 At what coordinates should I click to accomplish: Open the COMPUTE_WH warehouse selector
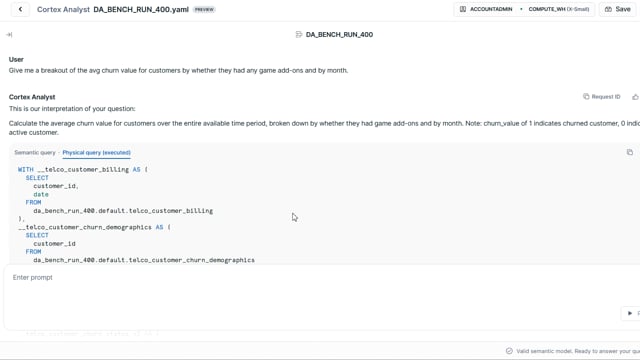[x=559, y=9]
